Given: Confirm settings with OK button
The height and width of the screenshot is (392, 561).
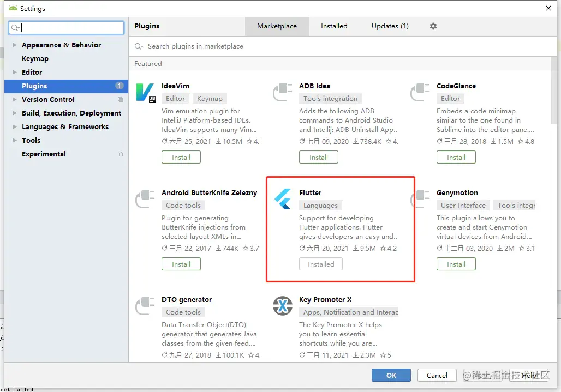Looking at the screenshot, I should pos(391,375).
